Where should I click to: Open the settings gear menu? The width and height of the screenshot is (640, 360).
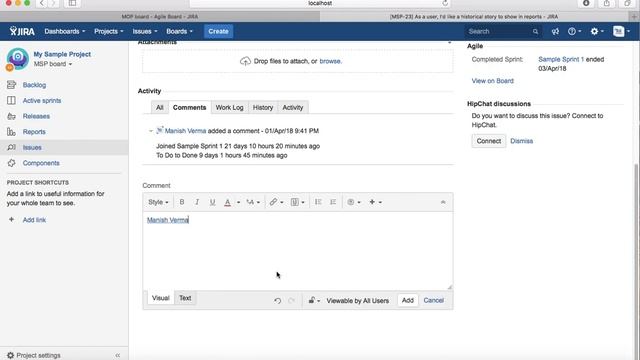pos(597,31)
